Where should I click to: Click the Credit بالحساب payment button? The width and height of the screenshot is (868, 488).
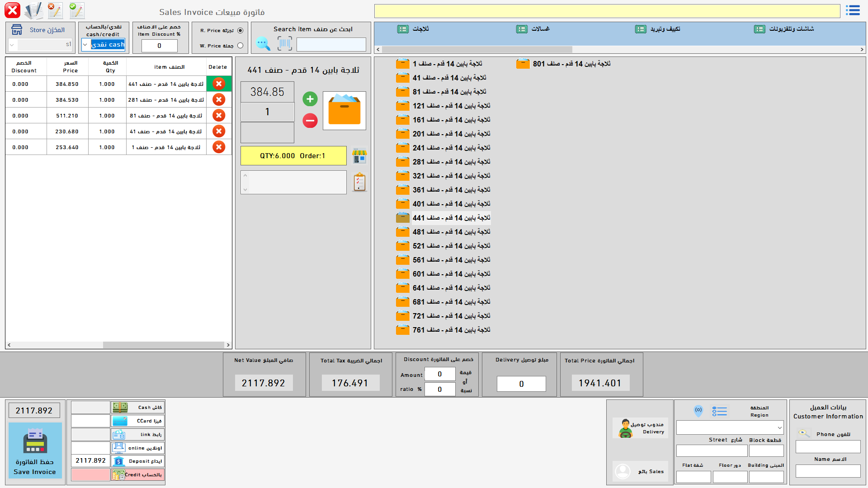click(137, 475)
